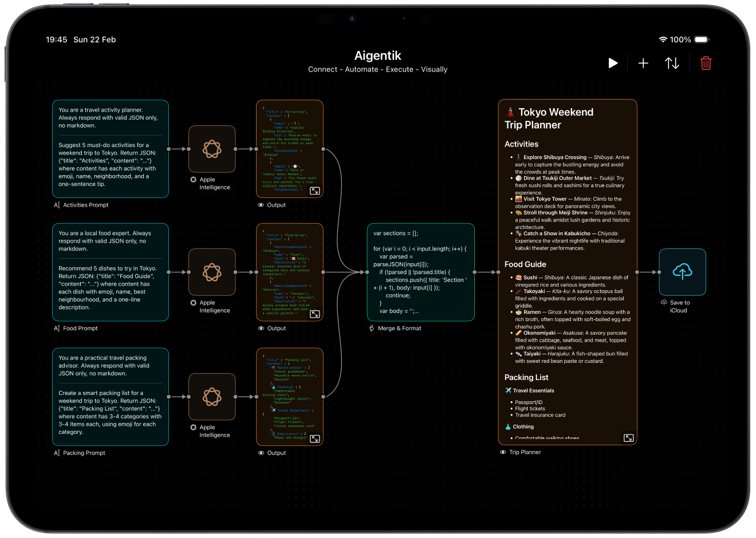Toggle the eye icon next to Trip Planner
Image resolution: width=756 pixels, height=538 pixels.
point(503,452)
